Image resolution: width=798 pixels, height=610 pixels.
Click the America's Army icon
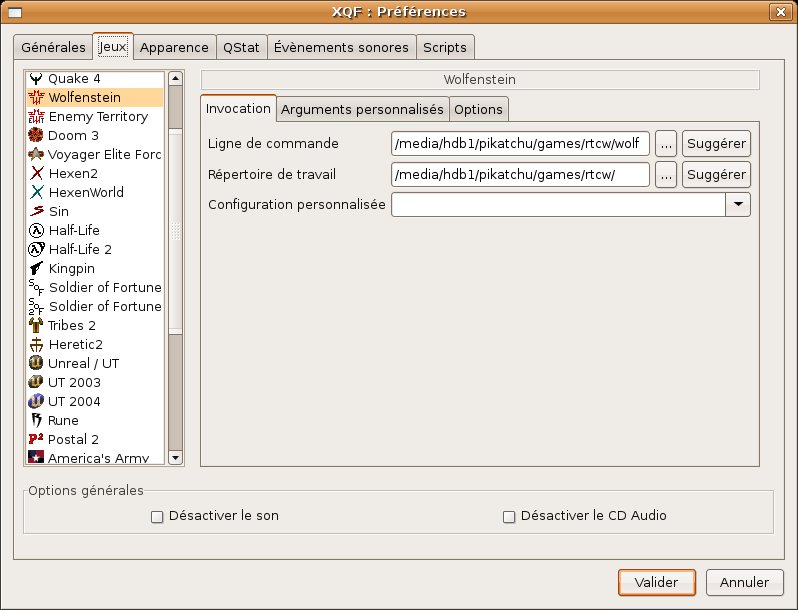[36, 458]
